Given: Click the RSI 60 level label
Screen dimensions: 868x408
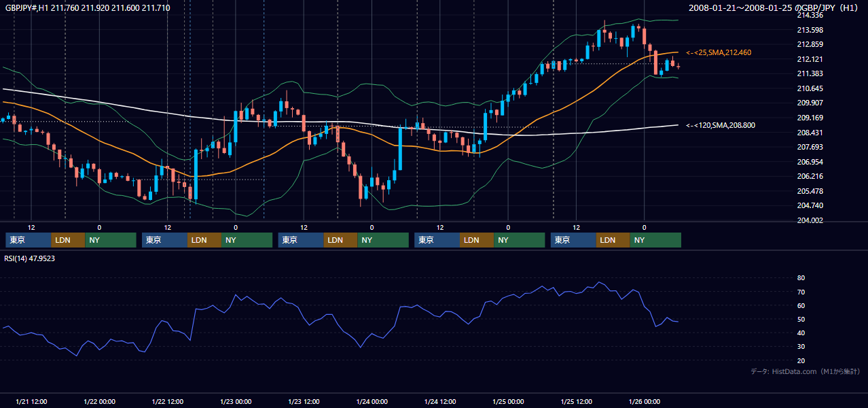Looking at the screenshot, I should click(x=801, y=305).
